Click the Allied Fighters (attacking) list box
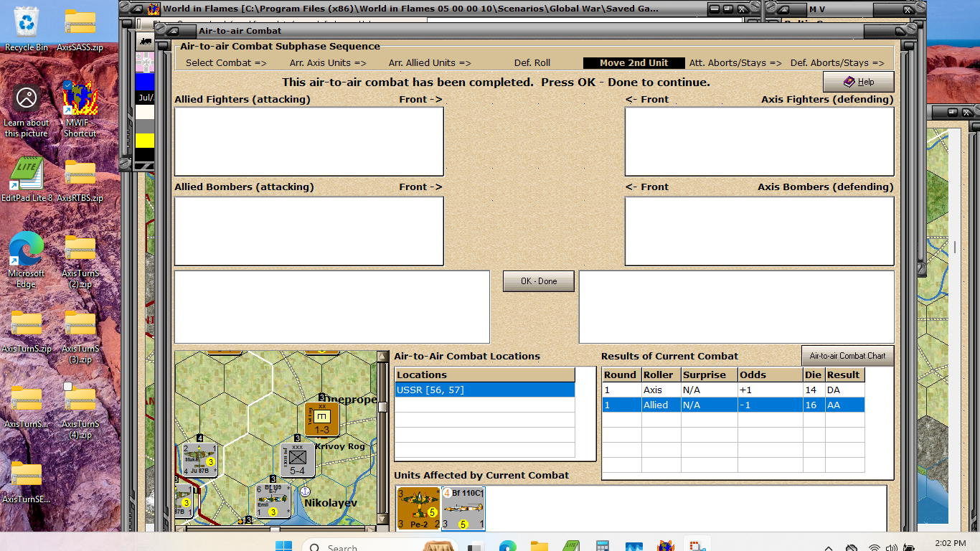Image resolution: width=980 pixels, height=551 pixels. click(x=309, y=141)
